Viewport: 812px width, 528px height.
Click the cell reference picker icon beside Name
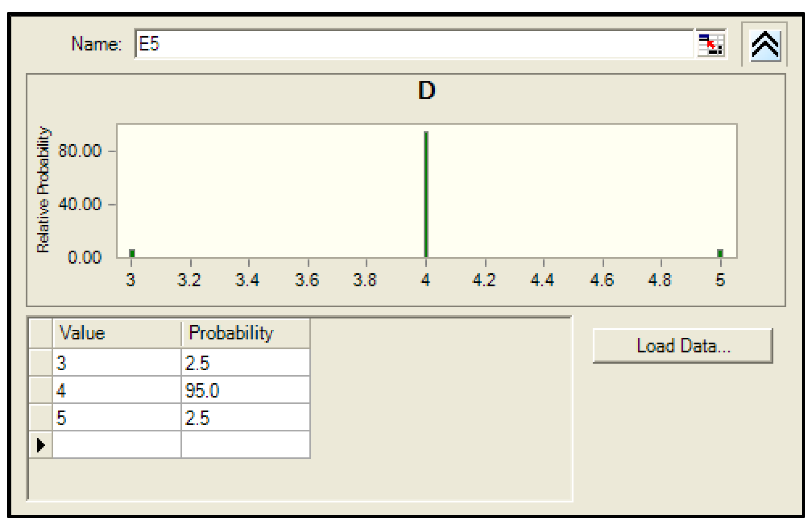pyautogui.click(x=710, y=44)
